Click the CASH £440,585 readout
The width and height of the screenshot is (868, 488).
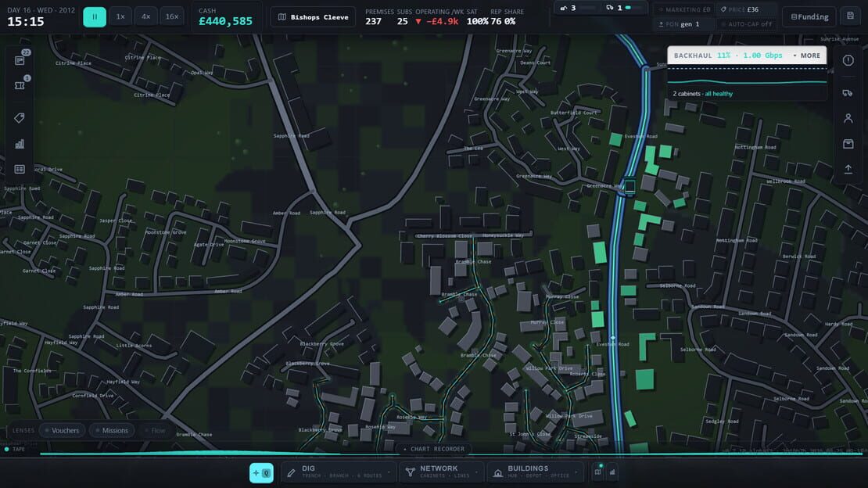point(225,16)
